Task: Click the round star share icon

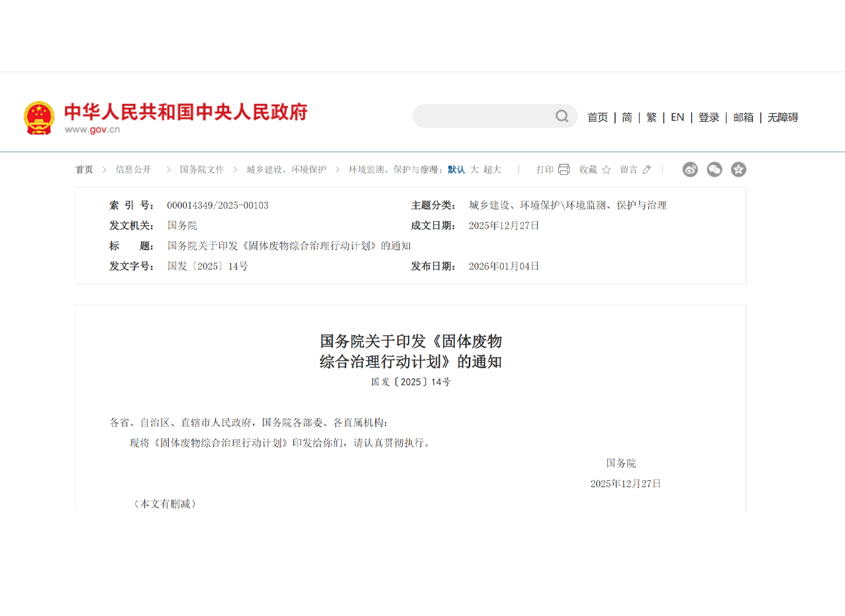Action: [x=738, y=170]
